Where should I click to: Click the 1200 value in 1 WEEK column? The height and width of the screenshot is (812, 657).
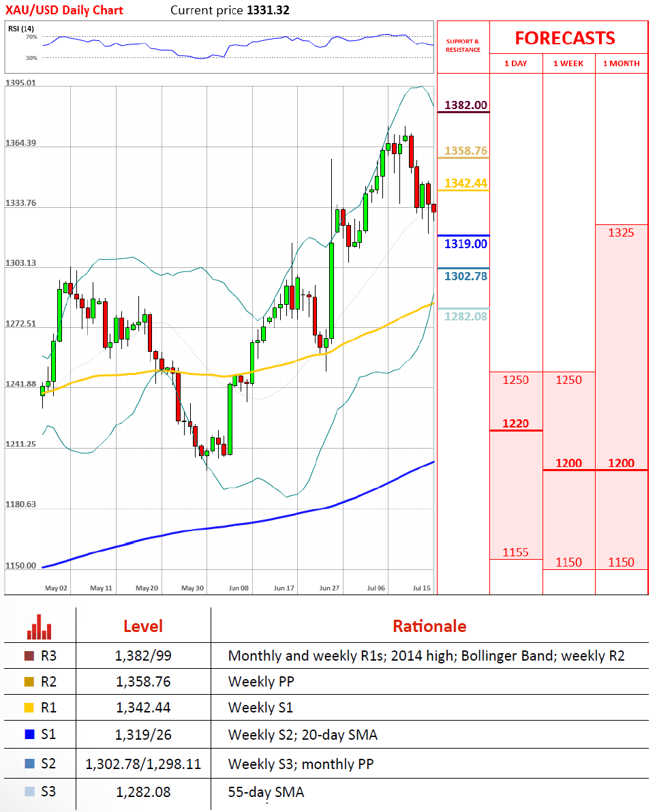[568, 463]
